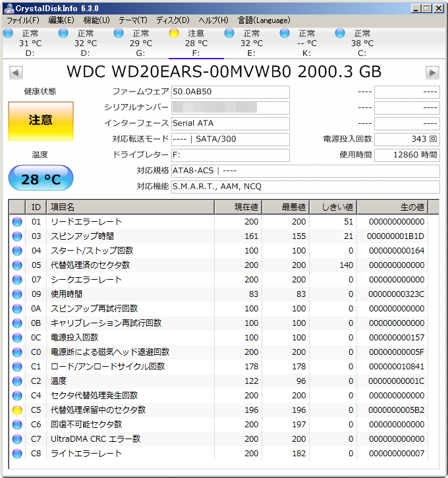Click the blurred serial number field
Screen dimensions: 448x478
[230, 108]
